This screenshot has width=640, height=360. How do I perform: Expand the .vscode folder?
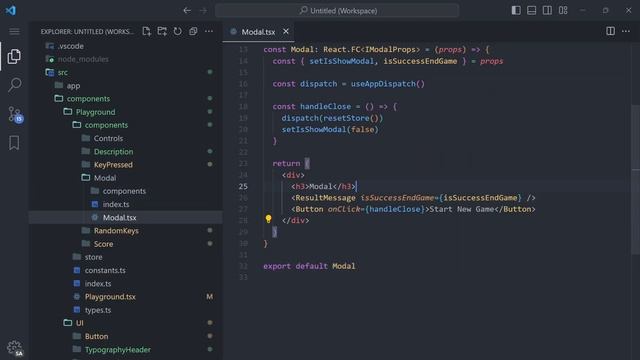[x=71, y=46]
